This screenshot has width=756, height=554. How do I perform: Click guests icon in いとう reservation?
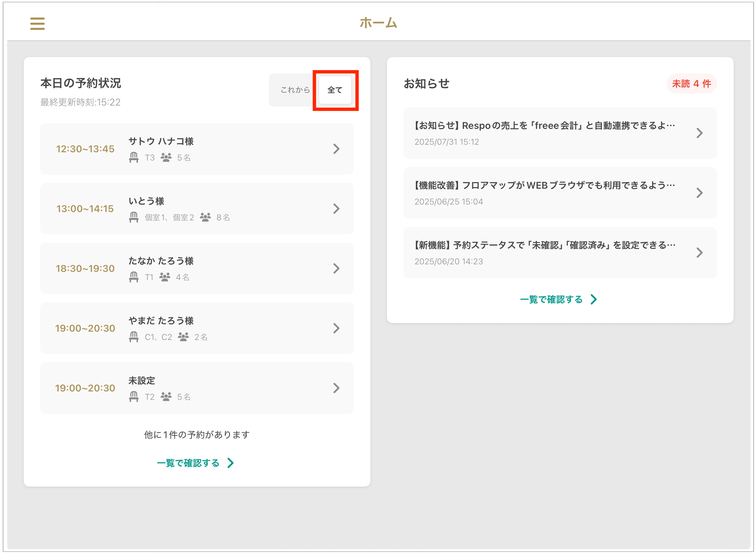click(x=205, y=217)
